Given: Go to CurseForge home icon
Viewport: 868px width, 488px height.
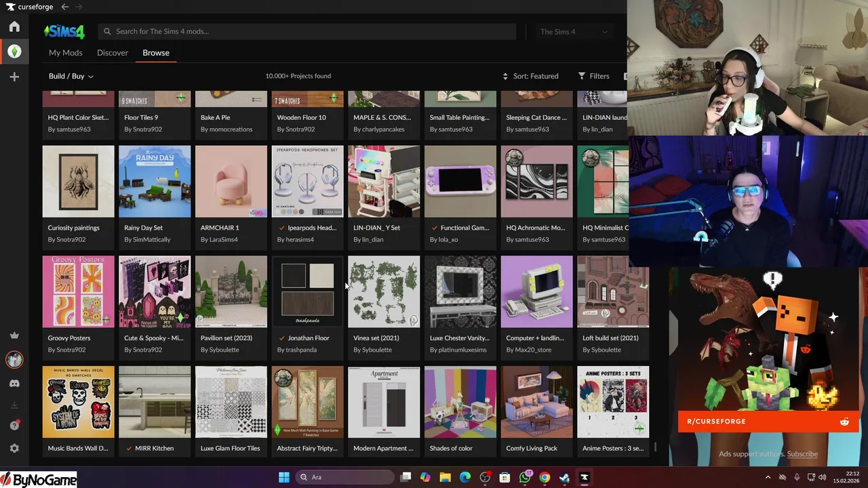Looking at the screenshot, I should pyautogui.click(x=14, y=27).
